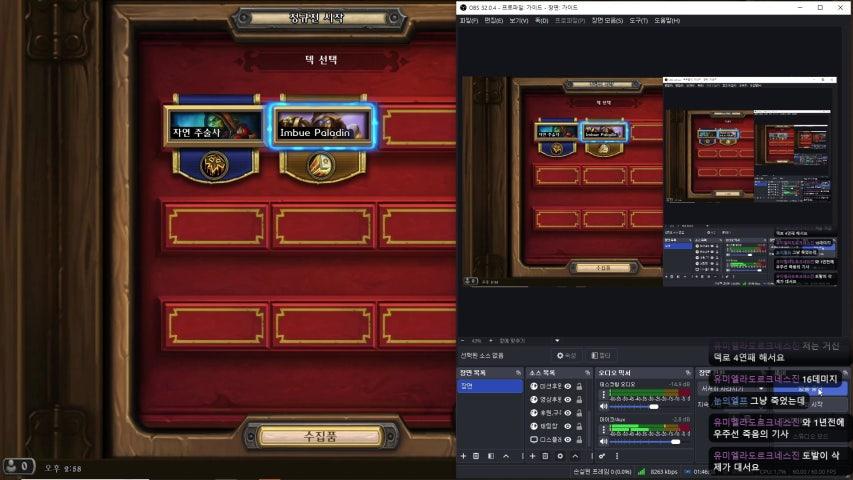Toggle lock on the third source
This screenshot has width=853, height=480.
click(x=579, y=412)
